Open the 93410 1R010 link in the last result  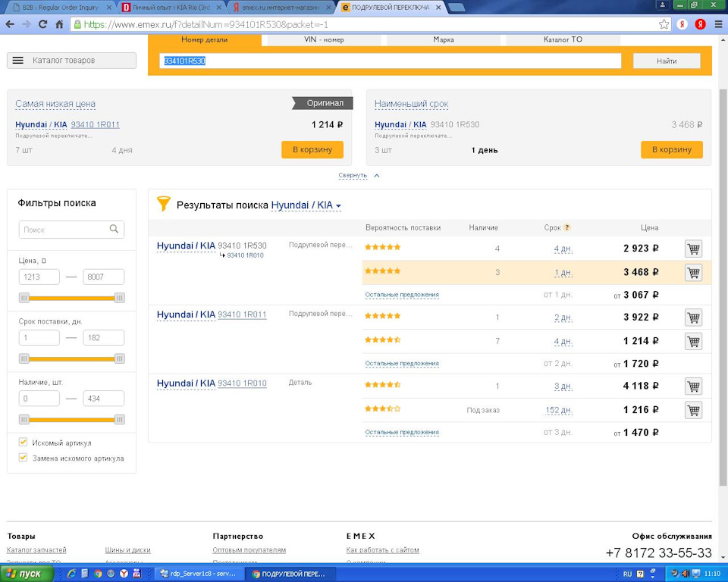point(243,383)
